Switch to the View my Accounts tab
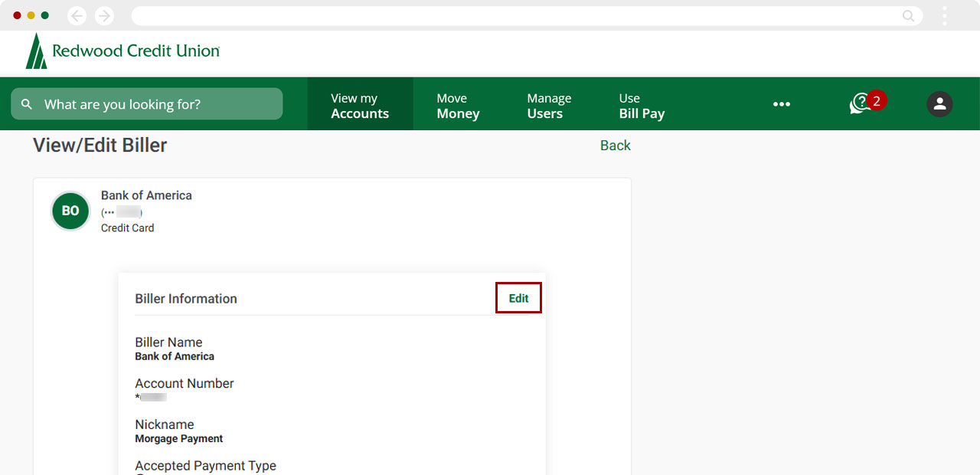 tap(360, 103)
